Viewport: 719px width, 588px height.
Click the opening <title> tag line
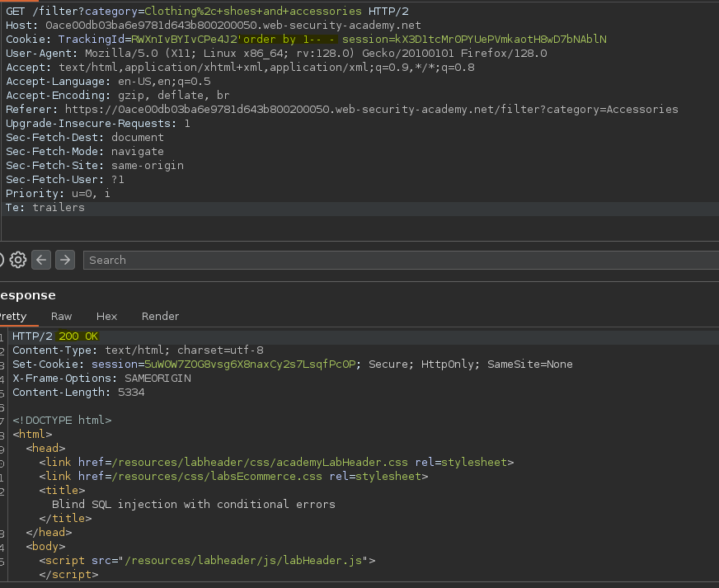(62, 491)
